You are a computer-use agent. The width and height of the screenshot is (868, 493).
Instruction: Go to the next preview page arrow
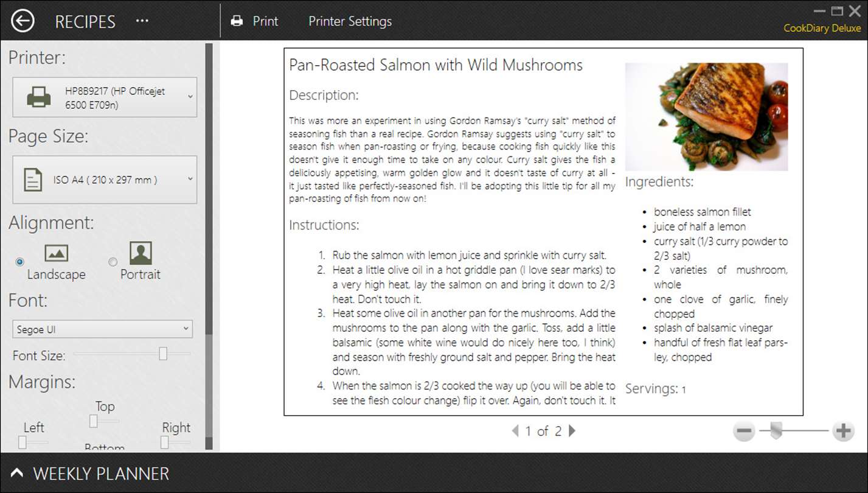(x=572, y=431)
